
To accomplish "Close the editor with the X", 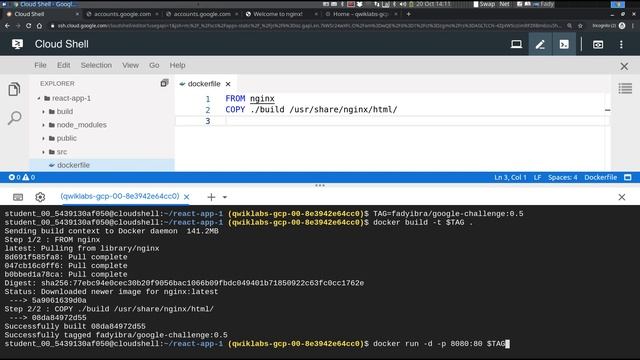I will coord(624,66).
